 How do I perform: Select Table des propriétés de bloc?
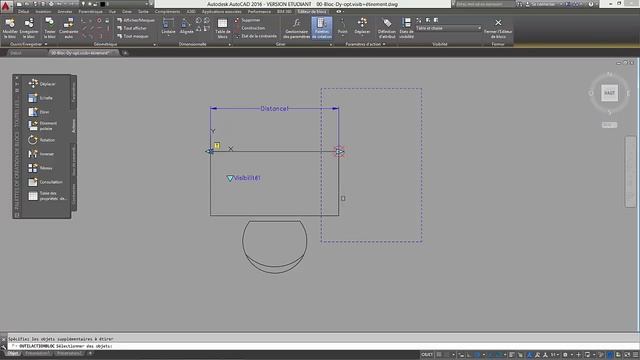[47, 196]
